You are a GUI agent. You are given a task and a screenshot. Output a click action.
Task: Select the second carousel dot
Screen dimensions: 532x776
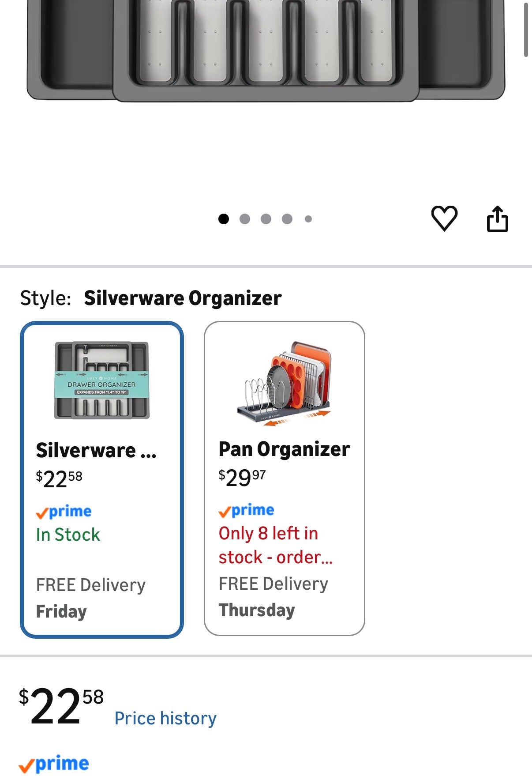tap(244, 218)
